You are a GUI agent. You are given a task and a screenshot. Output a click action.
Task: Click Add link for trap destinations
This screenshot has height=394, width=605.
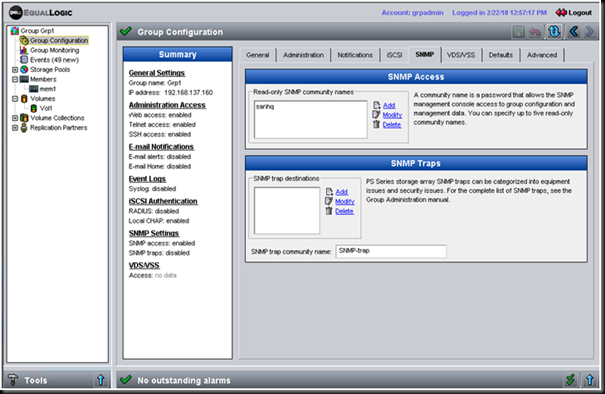(341, 192)
